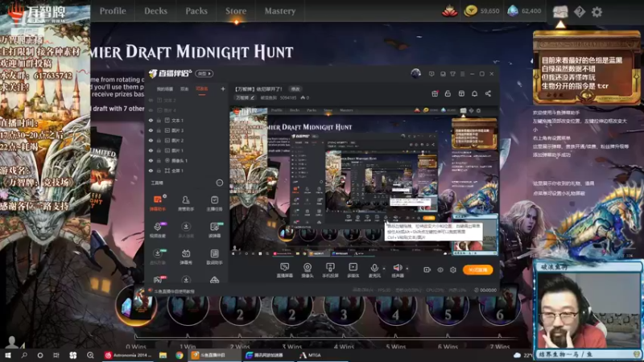Show the hidden 图片 4 source
This screenshot has height=362, width=644.
(151, 110)
